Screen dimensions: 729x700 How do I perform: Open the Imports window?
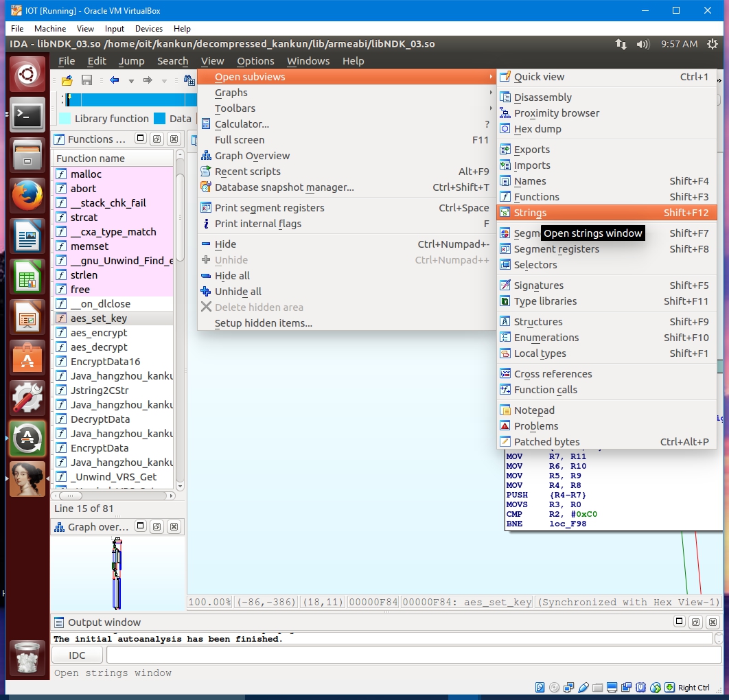point(606,165)
